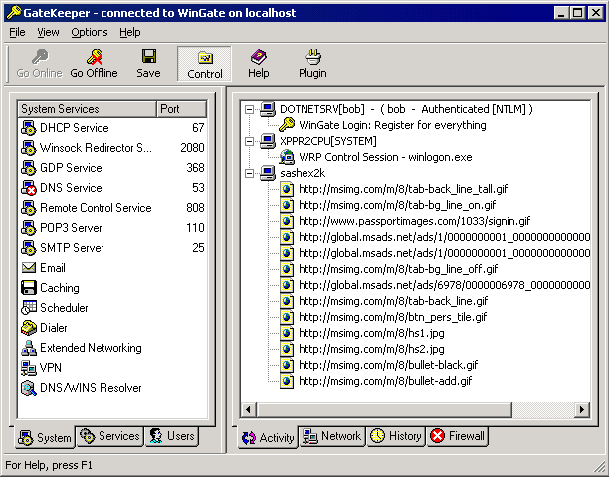Screen dimensions: 609x477
Task: Click the Port column header
Action: pyautogui.click(x=181, y=109)
